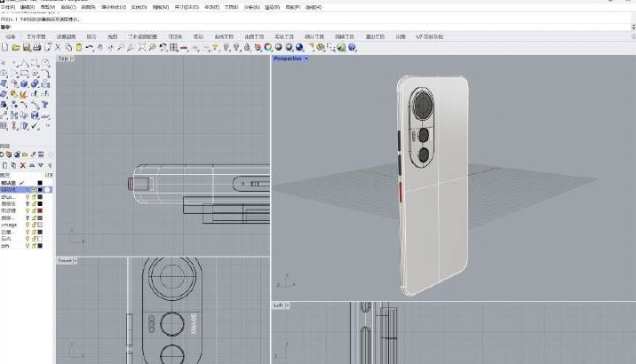Click the New layer icon in the layer panel
The image size is (636, 364).
(x=5, y=165)
